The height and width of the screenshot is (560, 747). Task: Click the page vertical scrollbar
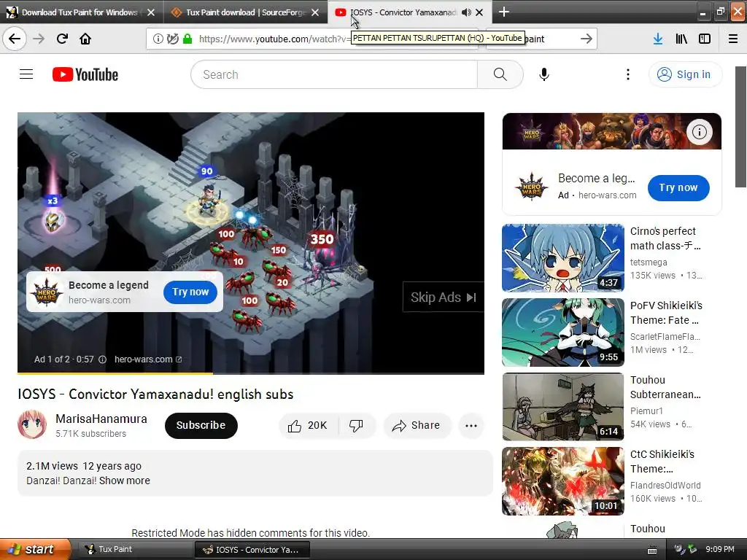740,127
